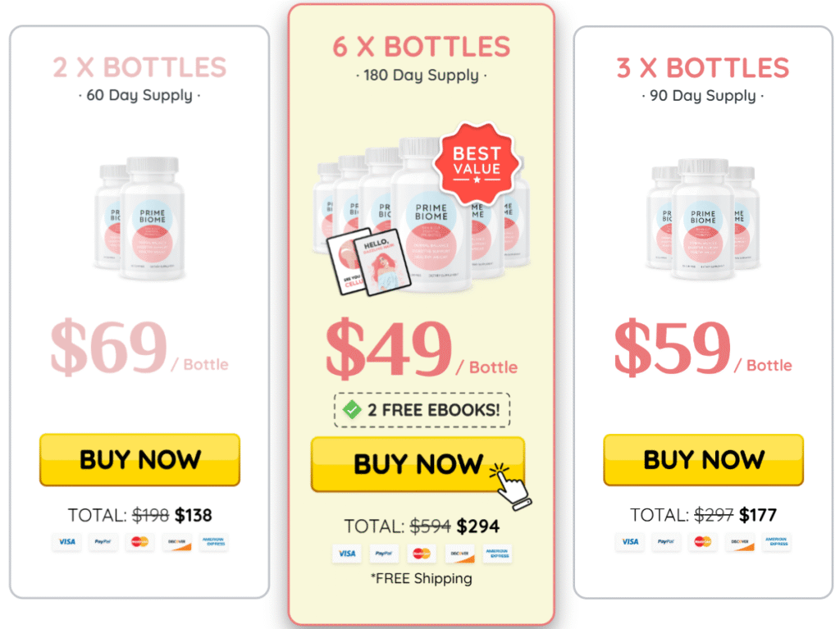840x629 pixels.
Task: Click the American Express icon under the 6 bottles total
Action: tap(497, 554)
